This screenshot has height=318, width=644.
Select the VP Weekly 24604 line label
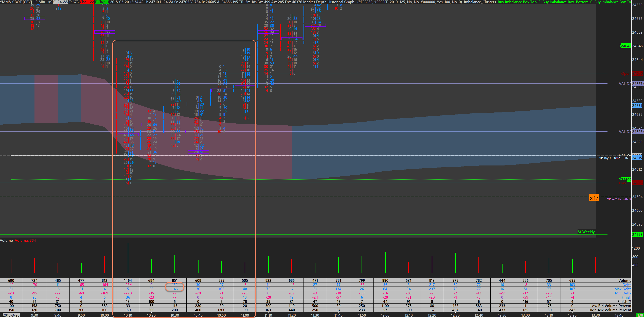(x=619, y=199)
